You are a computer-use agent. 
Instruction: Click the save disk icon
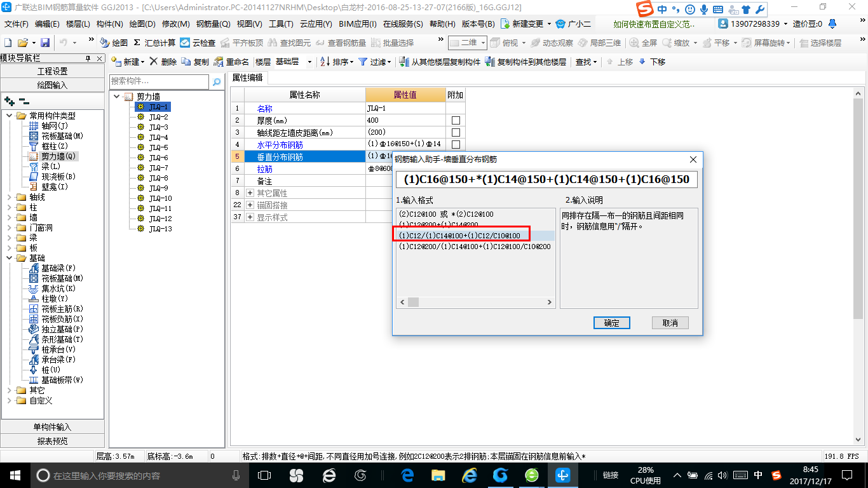[45, 43]
